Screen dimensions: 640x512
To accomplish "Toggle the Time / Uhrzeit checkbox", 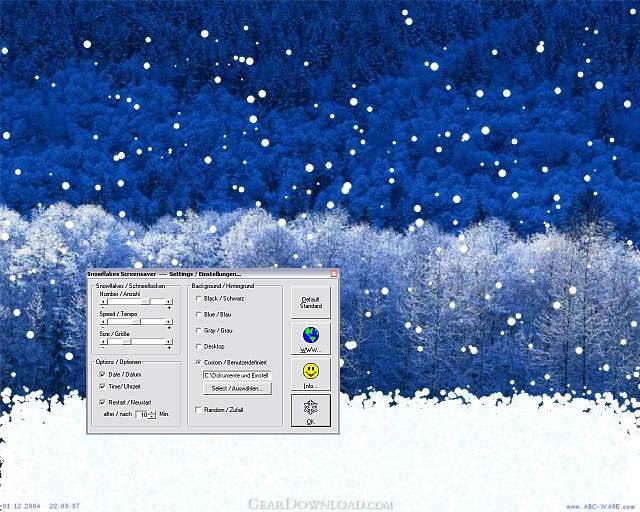I will tap(102, 386).
